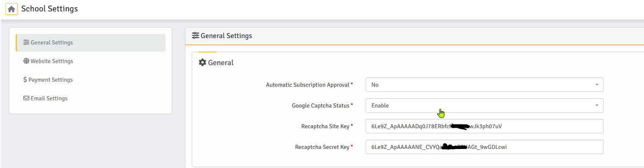Click the sliders icon in General Settings panel header
644x168 pixels.
click(196, 36)
